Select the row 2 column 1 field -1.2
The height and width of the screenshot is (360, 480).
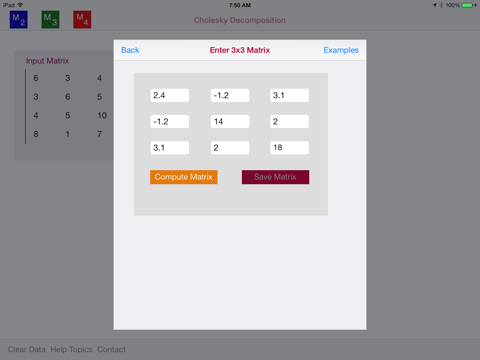(170, 122)
